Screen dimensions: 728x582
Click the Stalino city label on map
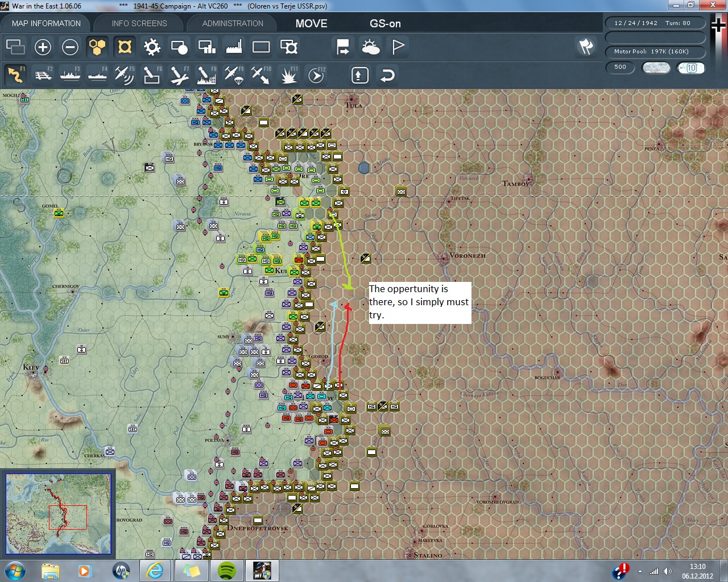tap(428, 555)
